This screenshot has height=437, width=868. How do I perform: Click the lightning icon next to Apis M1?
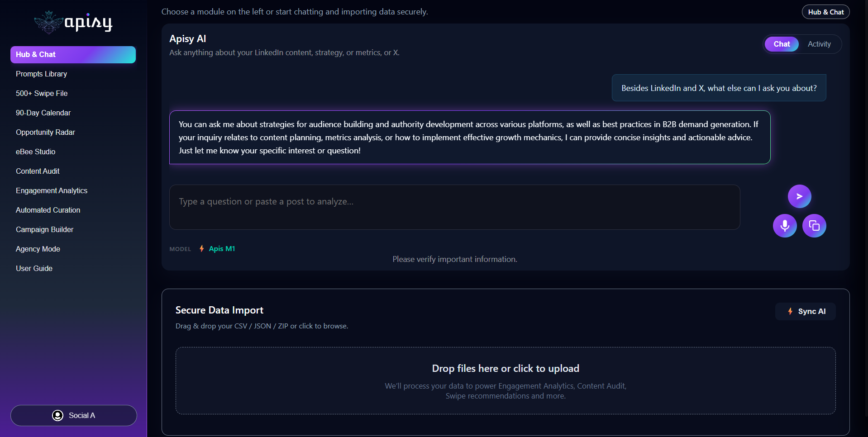202,248
